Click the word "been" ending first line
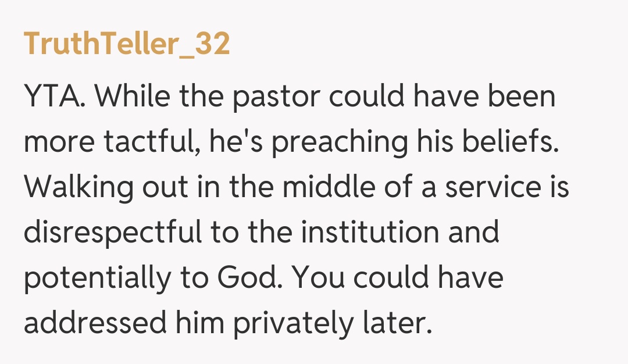The width and height of the screenshot is (628, 364). [522, 97]
